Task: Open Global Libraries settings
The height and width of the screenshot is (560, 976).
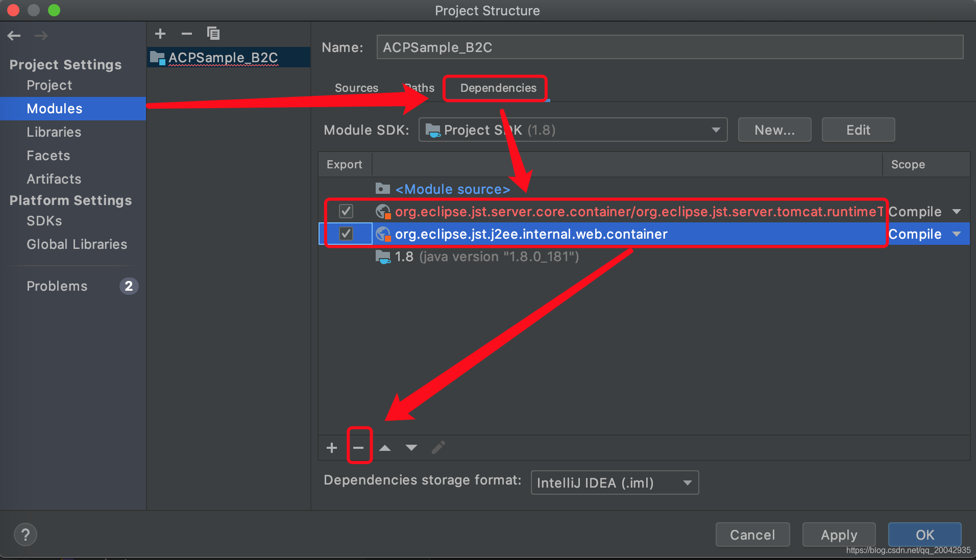Action: pyautogui.click(x=77, y=244)
